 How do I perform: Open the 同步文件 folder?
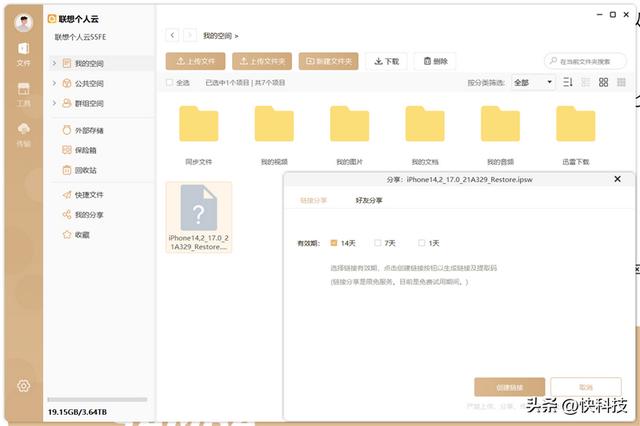[199, 135]
